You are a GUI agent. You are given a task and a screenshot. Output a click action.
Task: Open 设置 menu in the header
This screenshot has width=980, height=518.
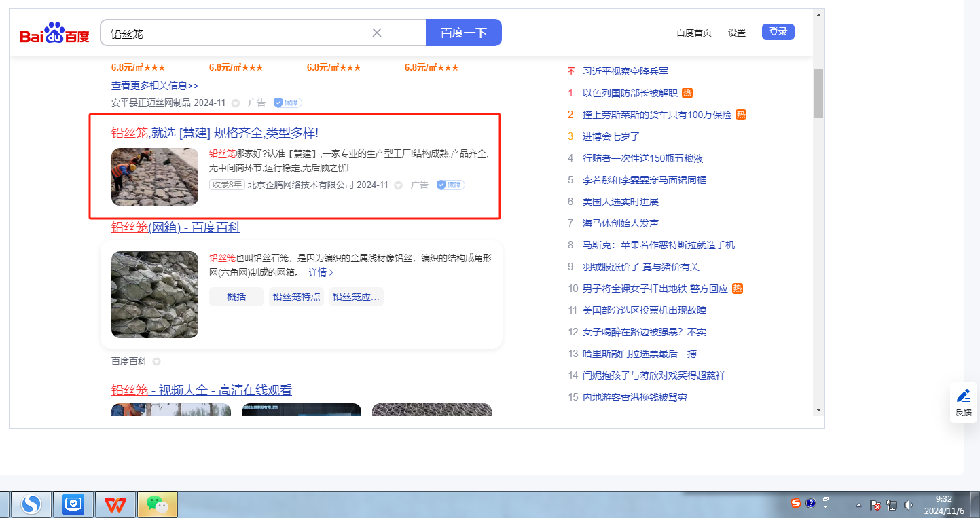click(737, 33)
